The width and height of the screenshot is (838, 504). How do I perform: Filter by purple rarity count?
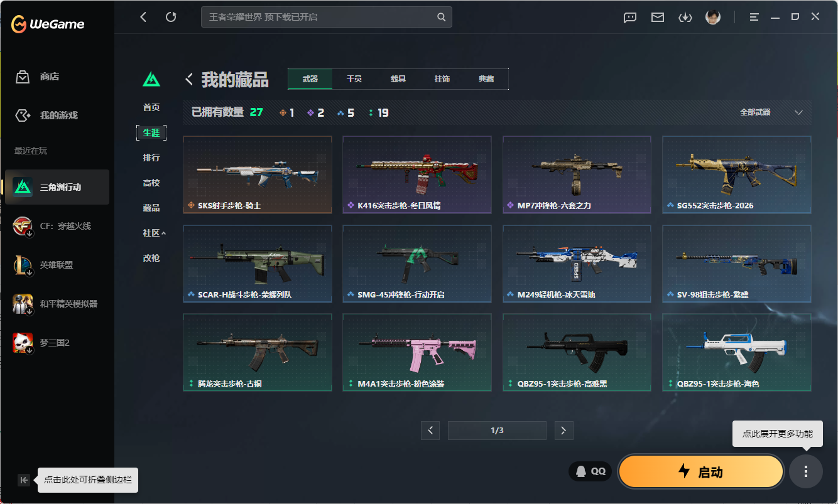point(316,113)
